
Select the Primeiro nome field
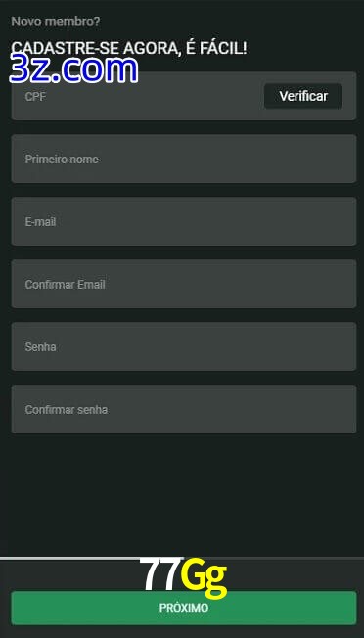pyautogui.click(x=184, y=159)
